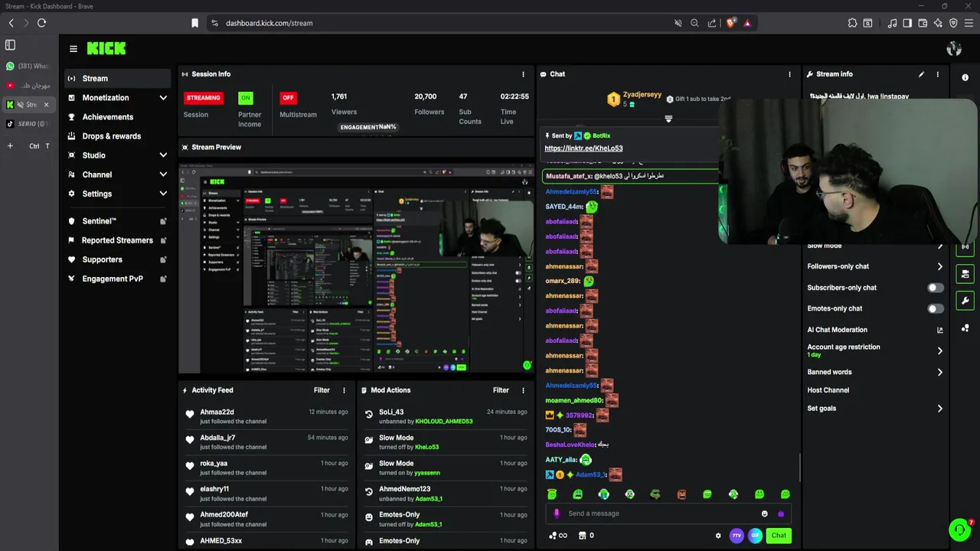Image resolution: width=980 pixels, height=551 pixels.
Task: Open Followers-only chat options chevron
Action: click(939, 266)
